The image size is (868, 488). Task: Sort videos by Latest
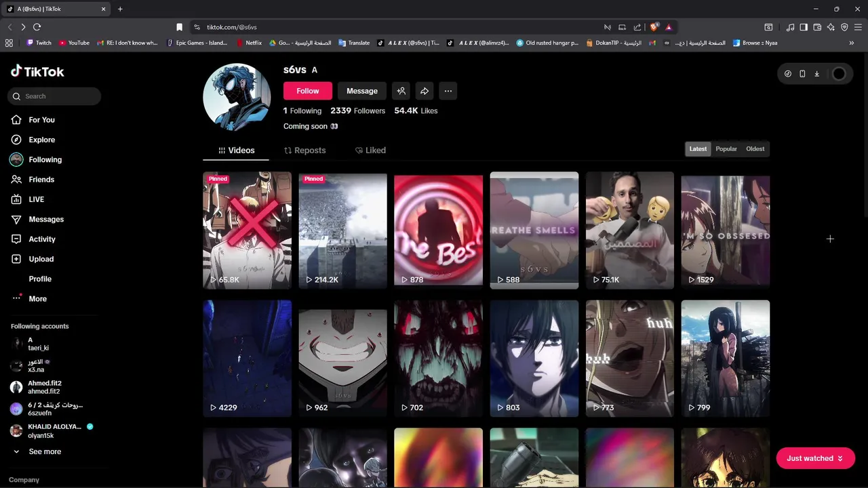(x=698, y=149)
